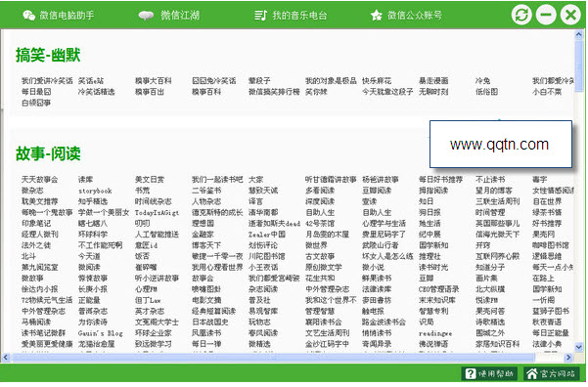This screenshot has width=588, height=387.
Task: Click 美文日赏
Action: click(150, 180)
